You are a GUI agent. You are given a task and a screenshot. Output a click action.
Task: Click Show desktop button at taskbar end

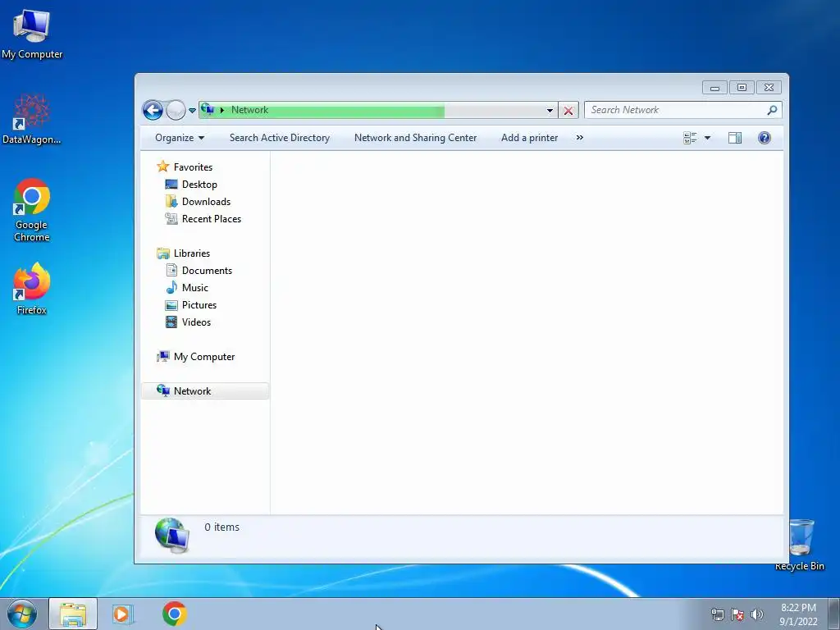point(834,614)
